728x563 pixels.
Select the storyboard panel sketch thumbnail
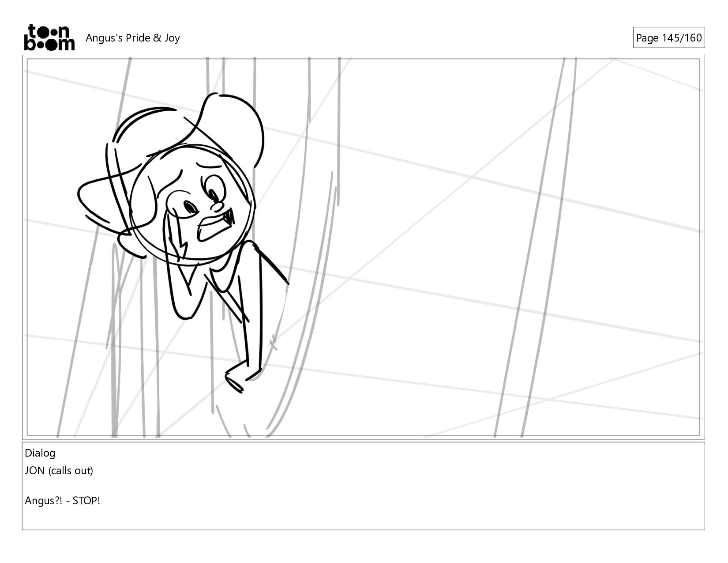(x=363, y=247)
